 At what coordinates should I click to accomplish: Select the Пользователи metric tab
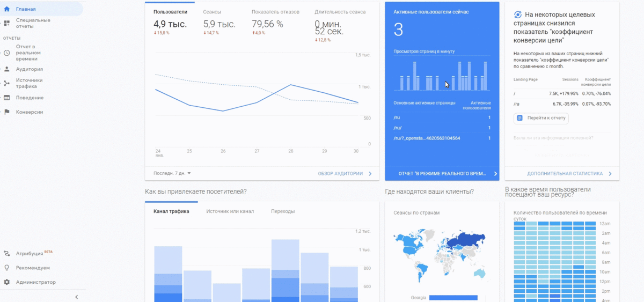pos(170,12)
